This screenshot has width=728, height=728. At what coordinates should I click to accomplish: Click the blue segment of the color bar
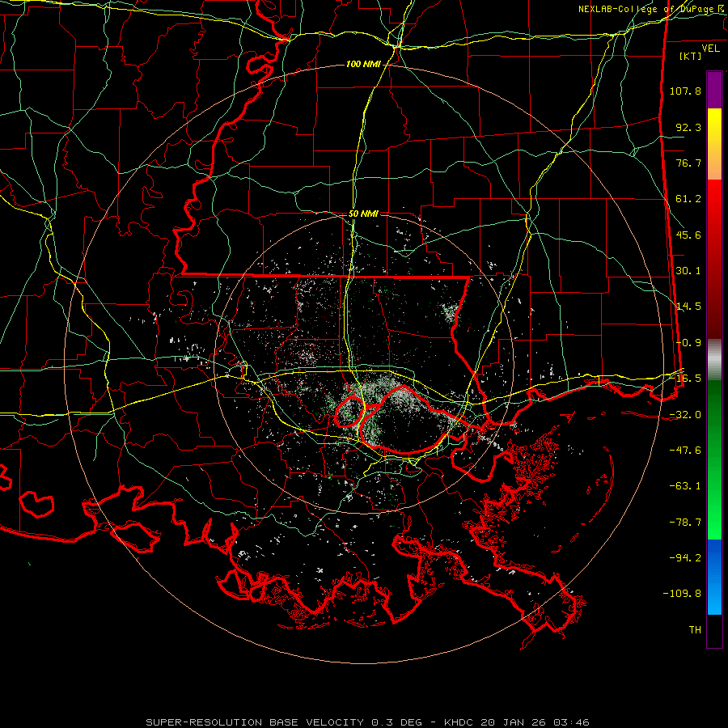(714, 577)
